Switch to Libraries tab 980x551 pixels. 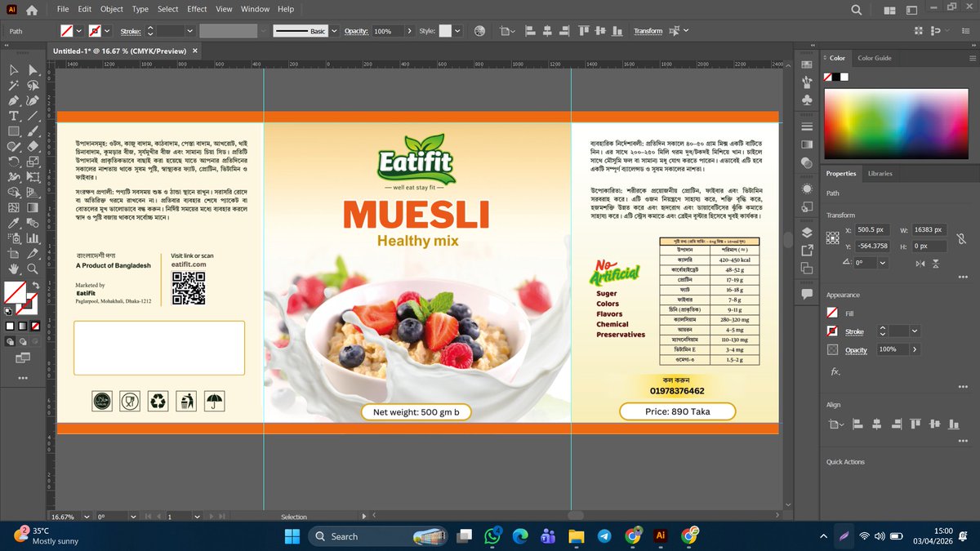pyautogui.click(x=880, y=173)
